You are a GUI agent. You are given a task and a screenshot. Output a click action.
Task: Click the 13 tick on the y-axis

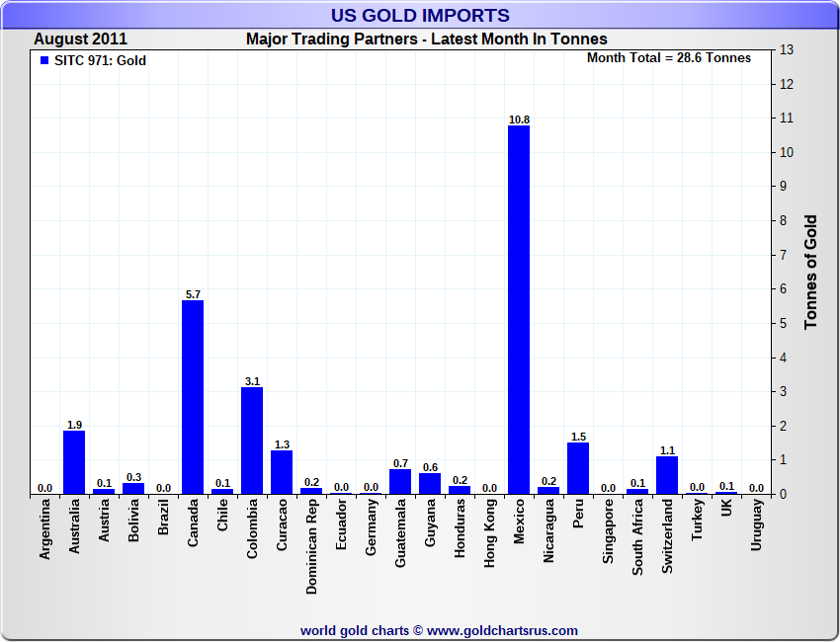point(787,49)
